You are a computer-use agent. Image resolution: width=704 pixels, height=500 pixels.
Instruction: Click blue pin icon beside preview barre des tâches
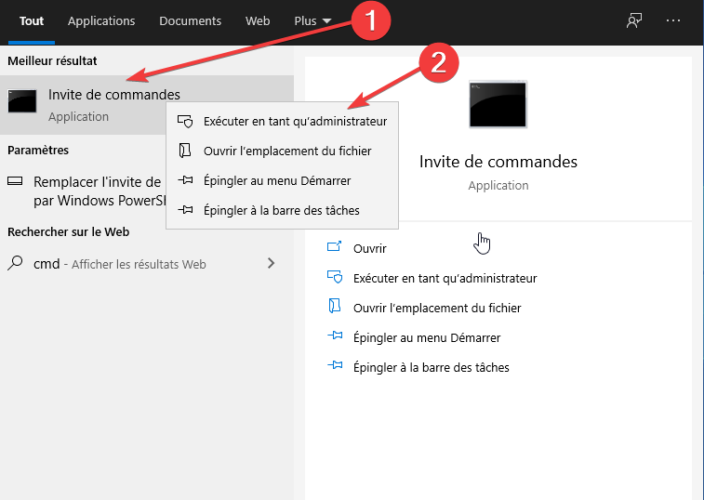(335, 365)
